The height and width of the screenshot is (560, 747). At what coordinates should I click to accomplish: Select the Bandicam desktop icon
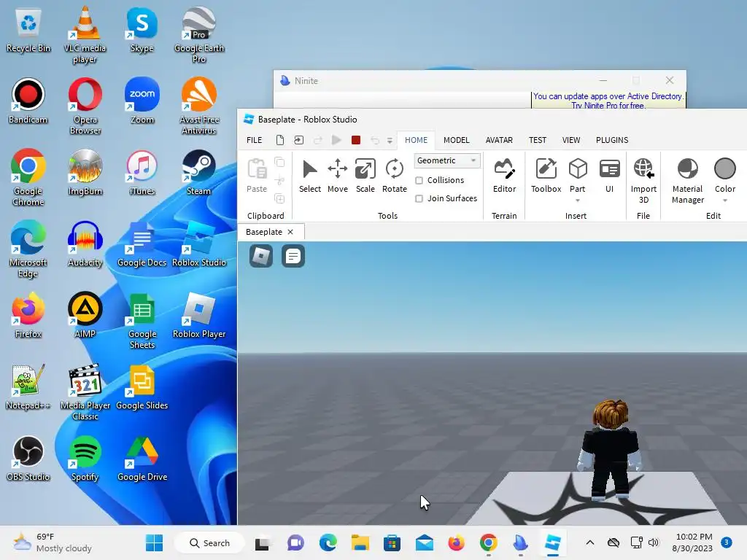tap(28, 101)
